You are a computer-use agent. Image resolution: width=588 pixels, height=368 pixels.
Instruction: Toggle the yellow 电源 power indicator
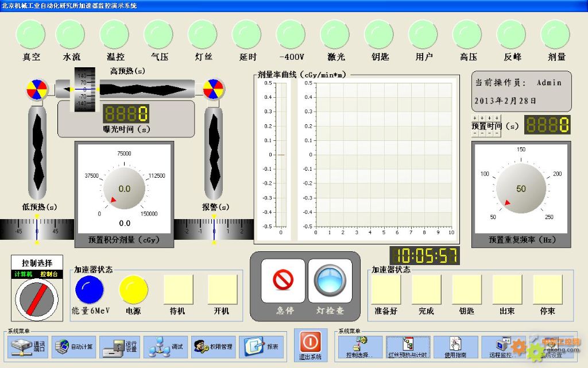(x=133, y=289)
